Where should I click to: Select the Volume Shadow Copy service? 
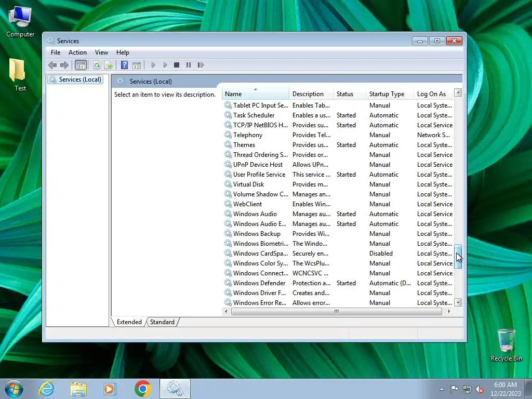[x=338, y=194]
